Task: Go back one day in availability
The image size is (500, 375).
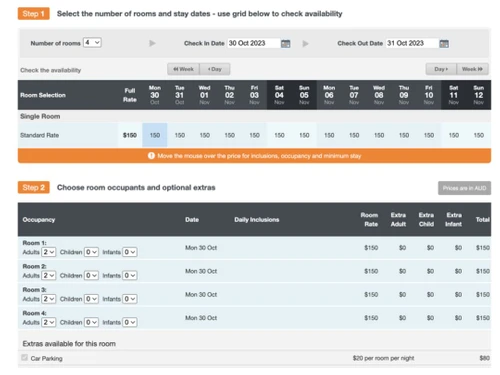Action: click(215, 69)
